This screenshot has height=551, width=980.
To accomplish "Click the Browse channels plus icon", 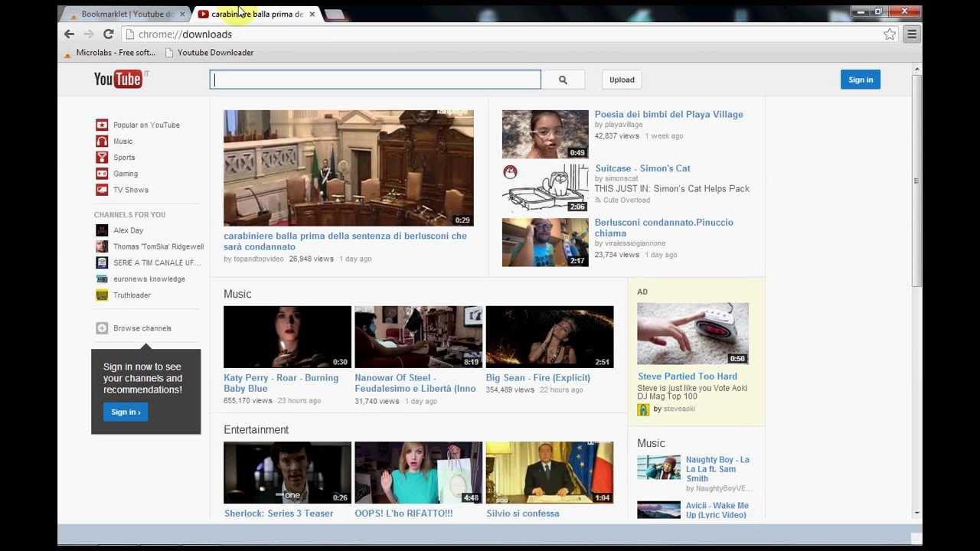I will (102, 328).
